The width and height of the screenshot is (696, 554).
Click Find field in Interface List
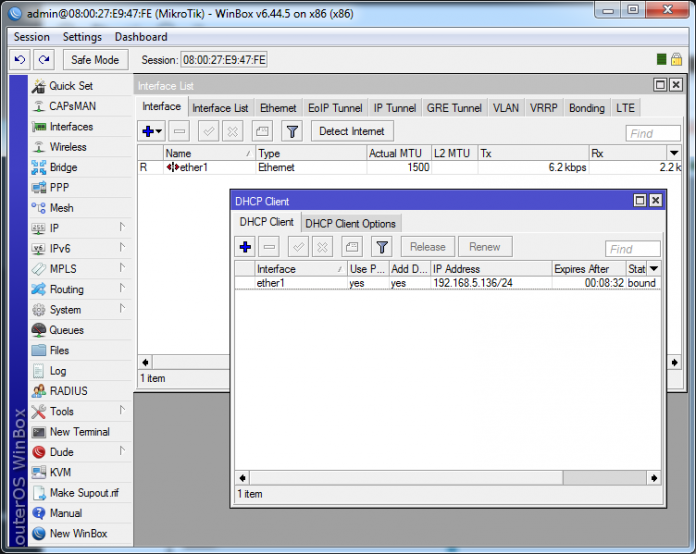click(x=653, y=133)
